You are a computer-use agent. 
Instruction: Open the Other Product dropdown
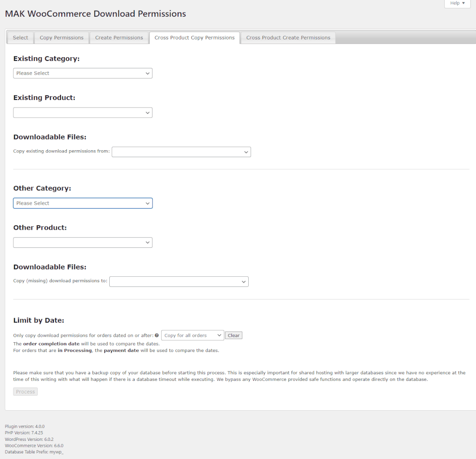coord(83,242)
